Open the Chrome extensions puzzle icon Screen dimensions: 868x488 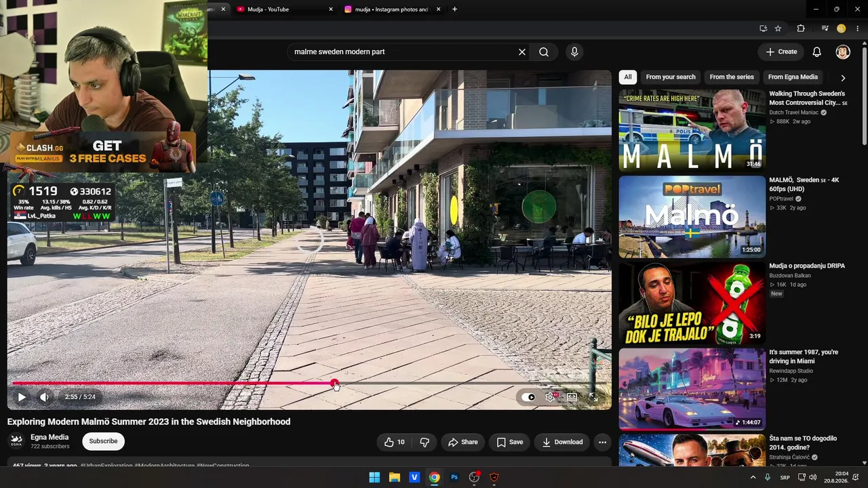(801, 28)
